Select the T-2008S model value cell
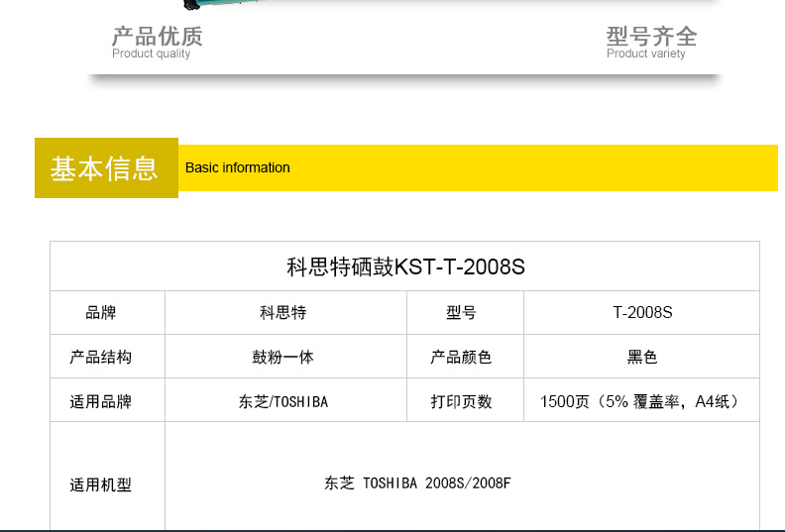The height and width of the screenshot is (532, 785). (642, 313)
